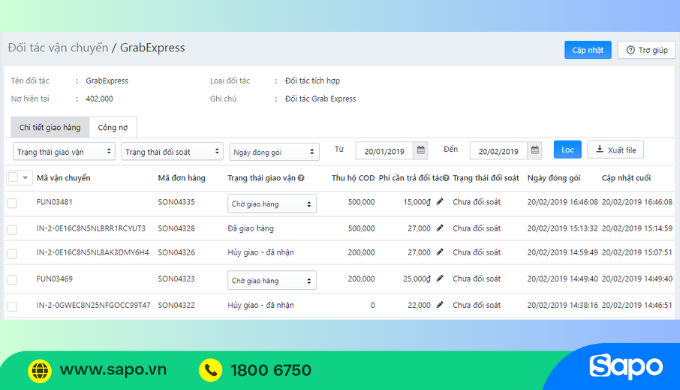Open the Trạng thái giao vận filter dropdown
The height and width of the screenshot is (390, 680).
tap(64, 151)
